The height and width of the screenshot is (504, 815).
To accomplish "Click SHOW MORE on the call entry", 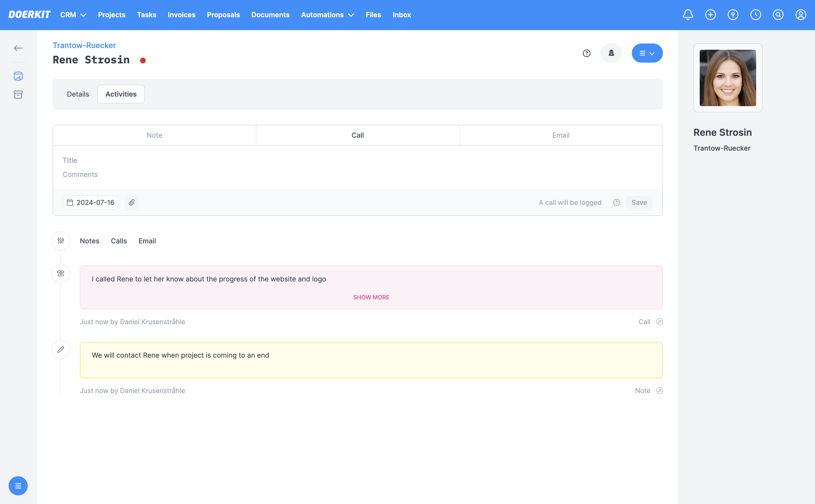I will [x=371, y=297].
